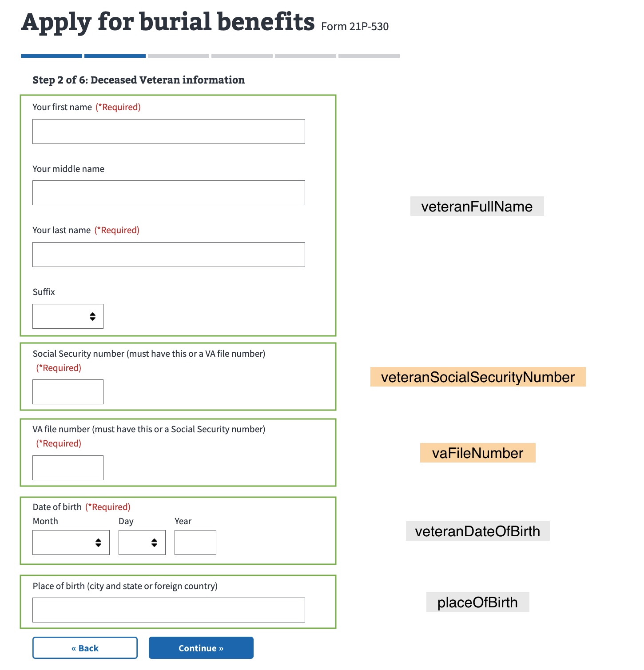
Task: Click inside the middle name text box
Action: pos(168,193)
